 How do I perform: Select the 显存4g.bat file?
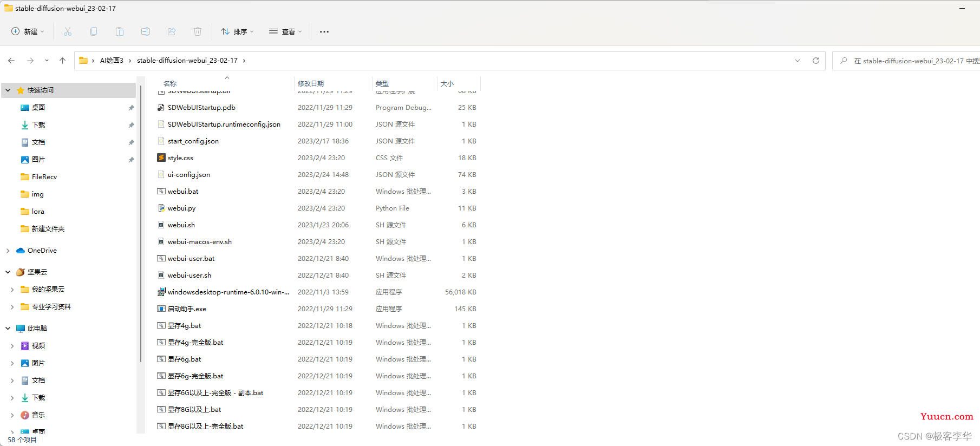pyautogui.click(x=185, y=325)
